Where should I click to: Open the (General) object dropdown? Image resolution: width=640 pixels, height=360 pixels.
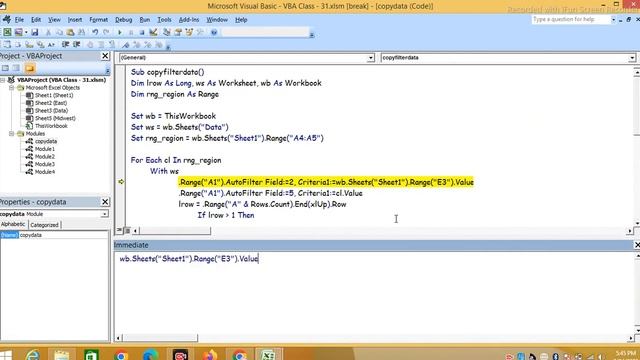click(x=370, y=58)
